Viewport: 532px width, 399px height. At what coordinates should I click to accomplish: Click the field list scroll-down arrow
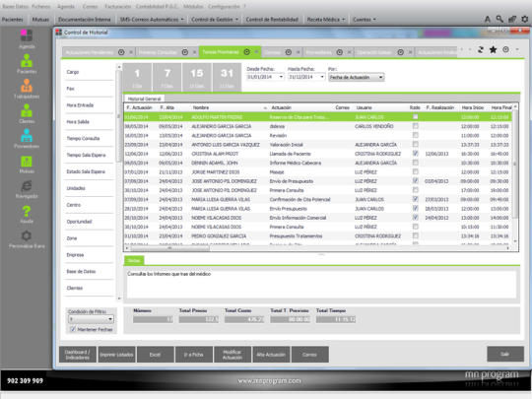[119, 299]
